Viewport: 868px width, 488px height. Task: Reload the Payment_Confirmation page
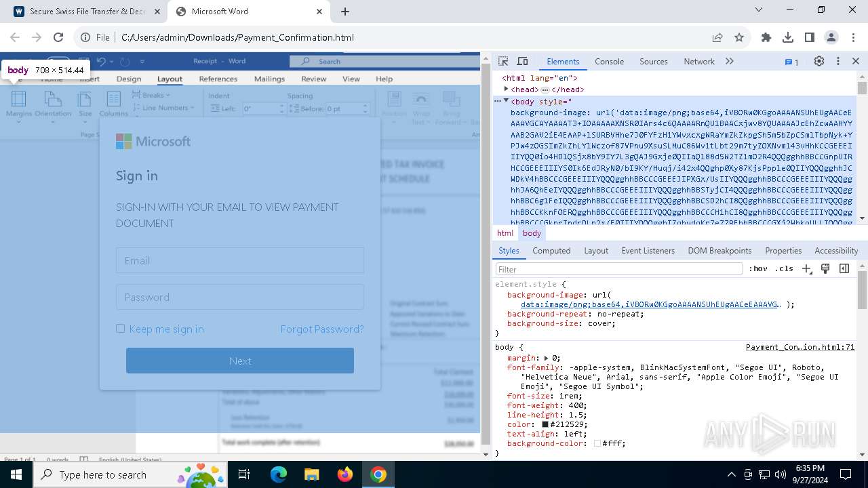click(x=58, y=37)
